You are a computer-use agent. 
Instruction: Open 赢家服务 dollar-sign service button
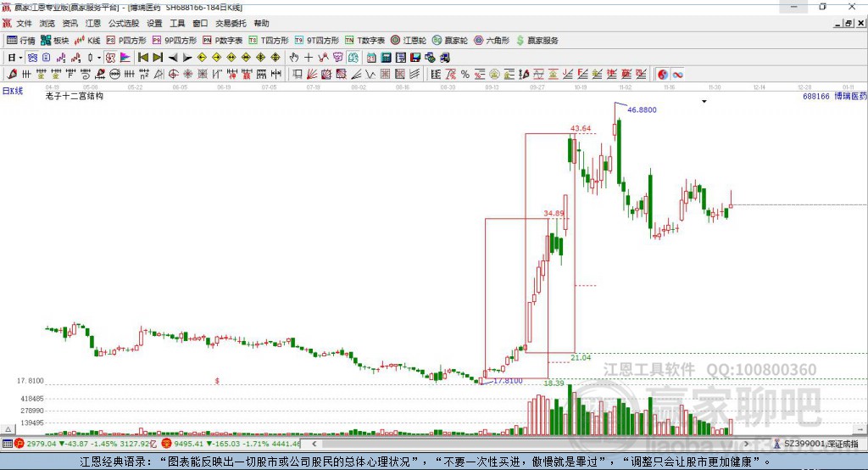[x=537, y=41]
